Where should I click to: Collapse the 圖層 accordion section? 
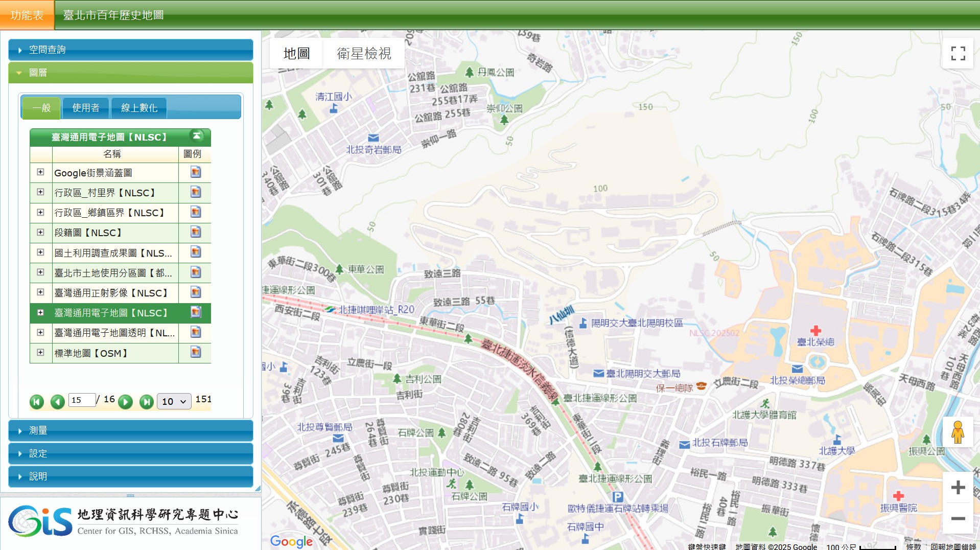click(x=131, y=73)
